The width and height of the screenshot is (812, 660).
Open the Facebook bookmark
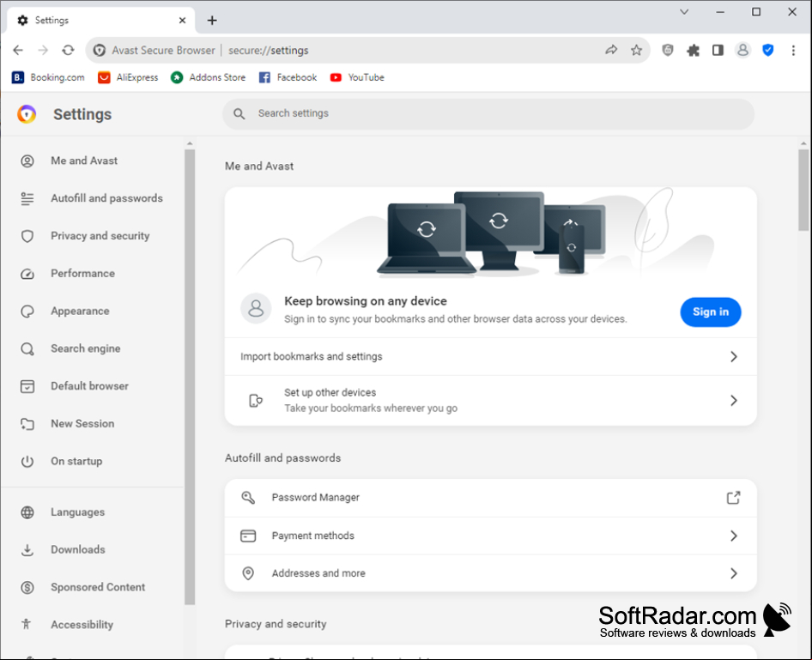[288, 77]
